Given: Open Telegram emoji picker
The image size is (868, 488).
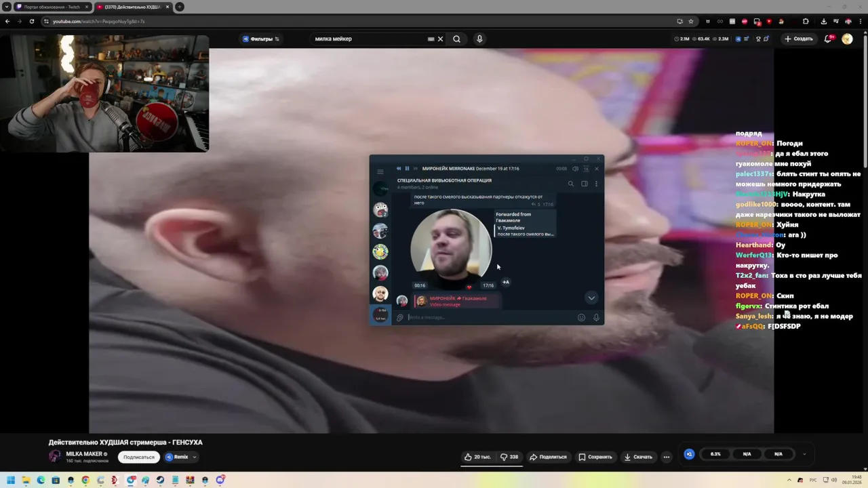Looking at the screenshot, I should point(581,317).
